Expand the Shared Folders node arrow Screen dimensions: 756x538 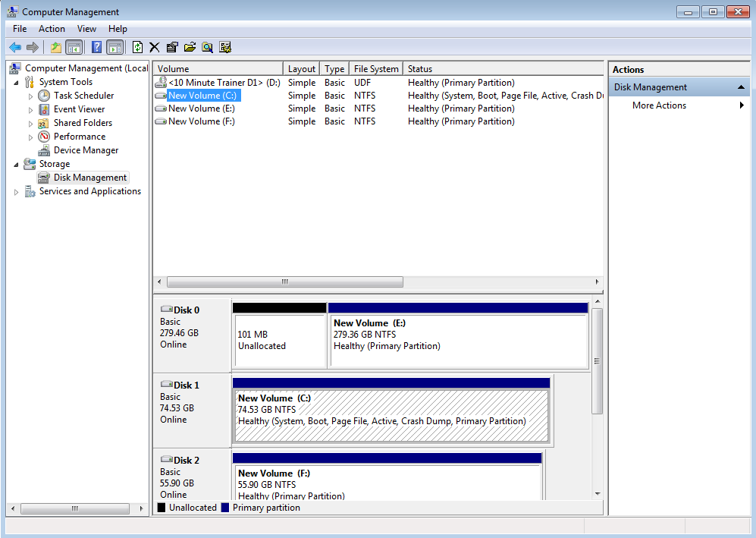30,124
